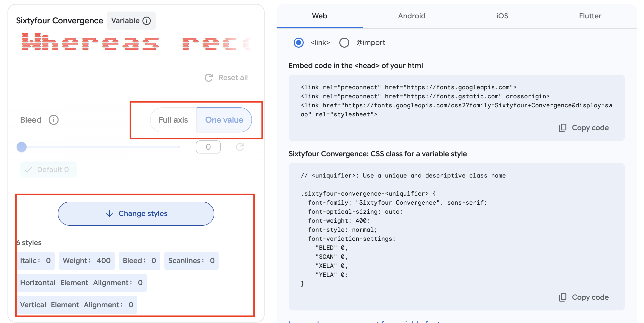Click the Change styles down arrow icon
Image resolution: width=644 pixels, height=323 pixels.
(109, 214)
